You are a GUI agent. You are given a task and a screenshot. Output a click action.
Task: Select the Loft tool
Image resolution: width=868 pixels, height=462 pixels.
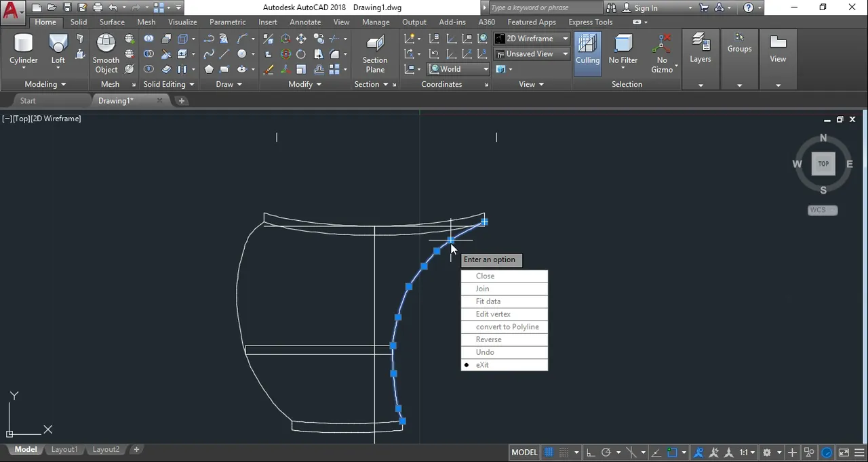[x=58, y=50]
